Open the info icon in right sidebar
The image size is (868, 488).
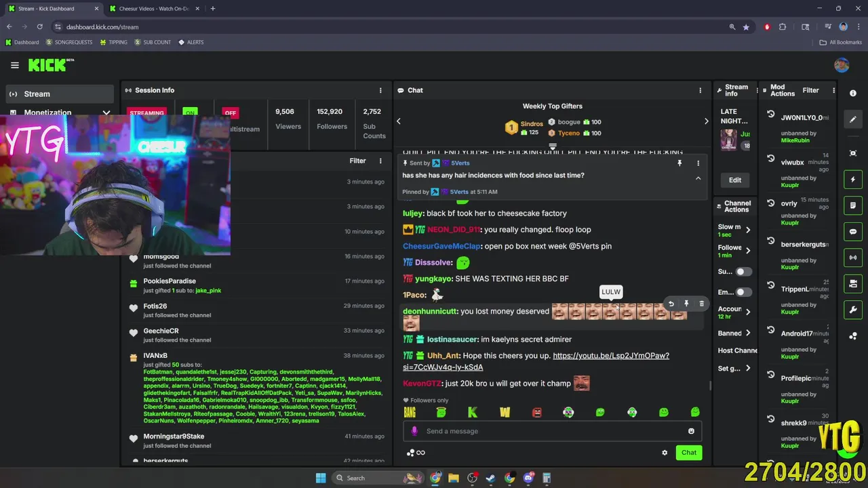(853, 94)
